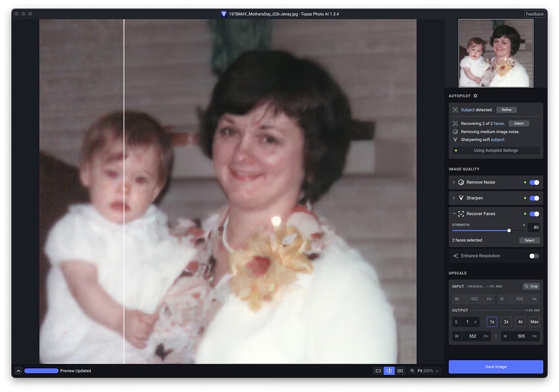Click the face recovery icon in Autopilot

point(455,124)
